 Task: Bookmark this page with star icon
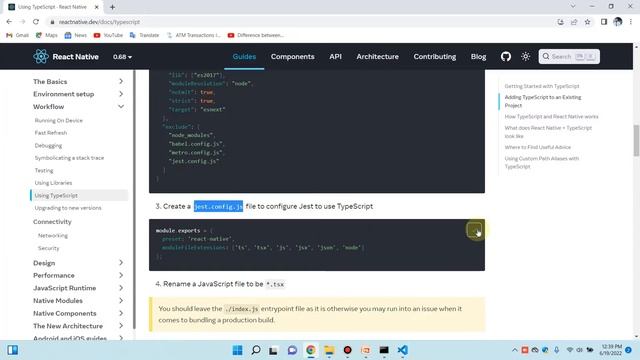587,22
